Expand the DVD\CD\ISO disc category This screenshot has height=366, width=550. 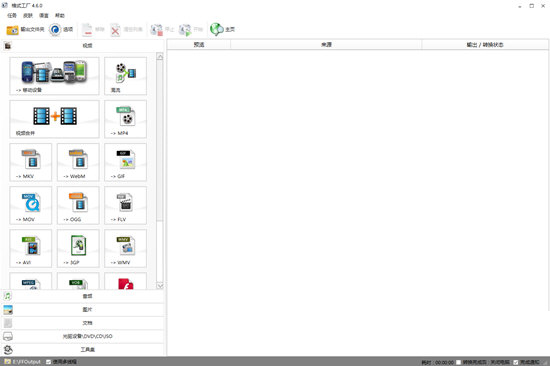pos(83,336)
